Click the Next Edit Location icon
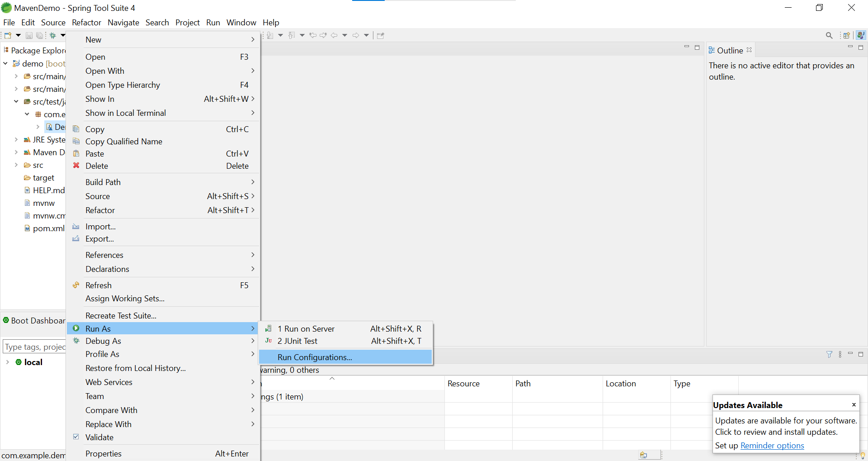This screenshot has height=461, width=868. (x=323, y=35)
